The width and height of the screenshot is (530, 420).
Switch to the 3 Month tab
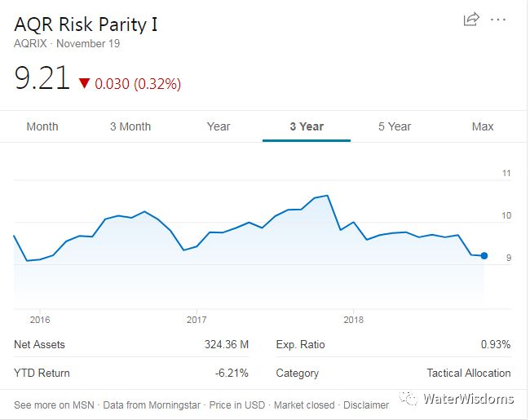(x=130, y=126)
